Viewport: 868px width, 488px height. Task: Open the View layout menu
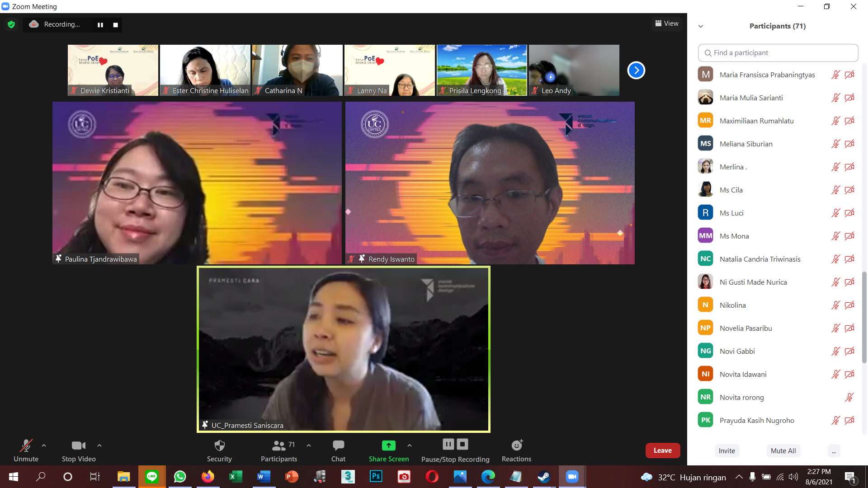(x=667, y=23)
